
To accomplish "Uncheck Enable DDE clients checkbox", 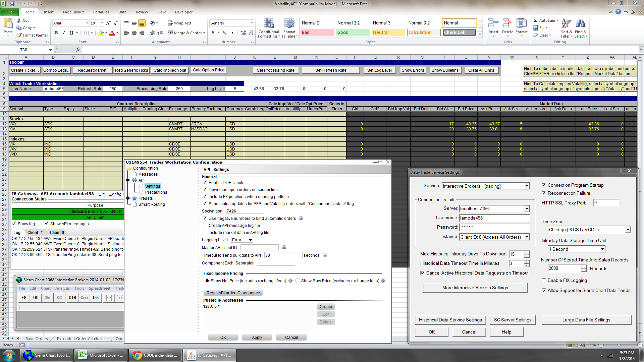I will click(205, 182).
